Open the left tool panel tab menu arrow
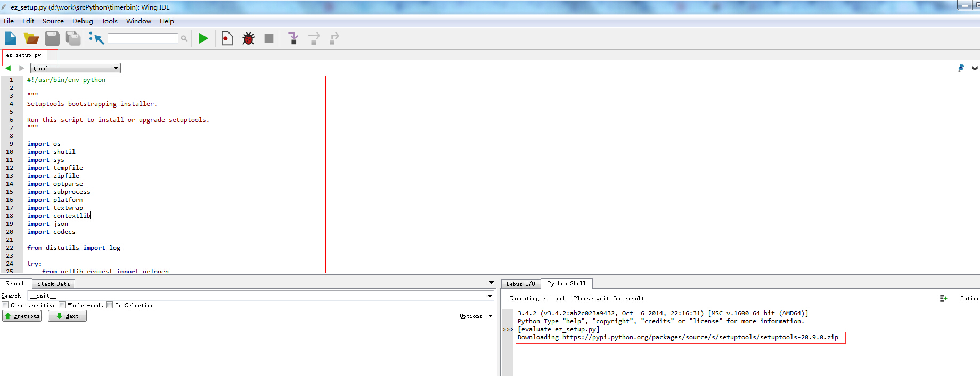This screenshot has width=980, height=376. coord(491,283)
